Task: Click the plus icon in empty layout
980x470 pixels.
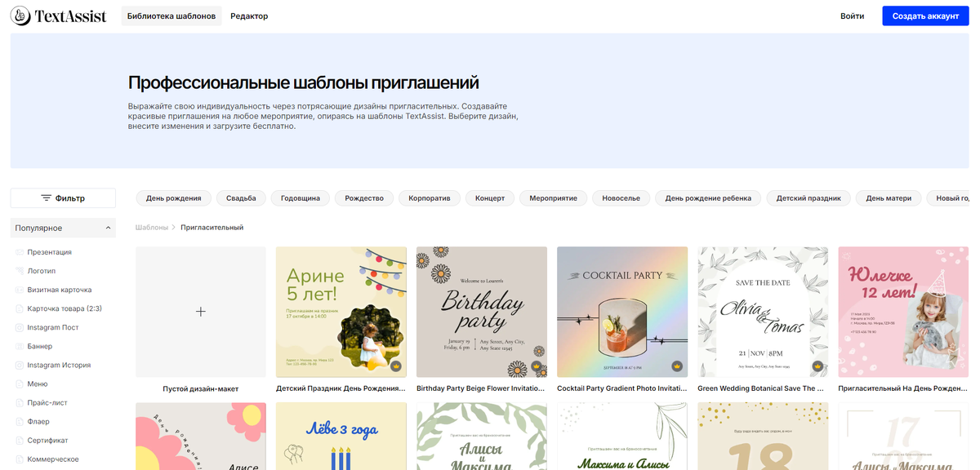Action: click(201, 312)
